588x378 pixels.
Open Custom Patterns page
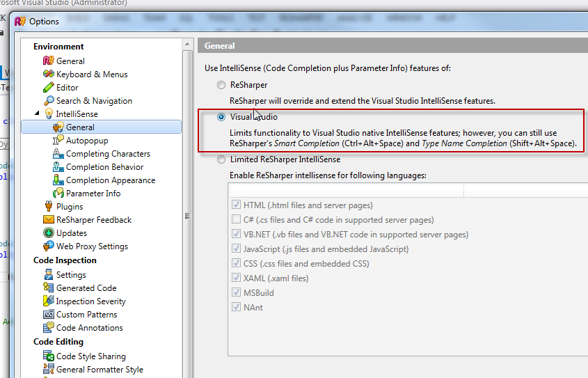[86, 314]
